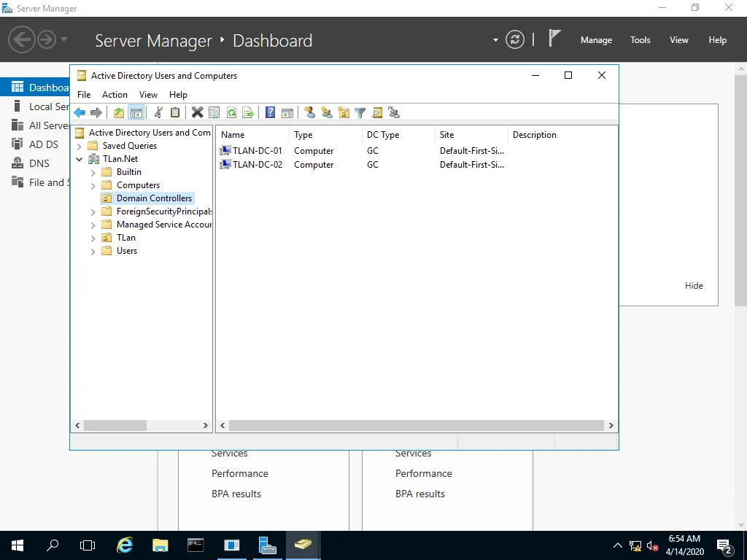Expand the Saved Queries tree node
The height and width of the screenshot is (560, 747).
(80, 147)
